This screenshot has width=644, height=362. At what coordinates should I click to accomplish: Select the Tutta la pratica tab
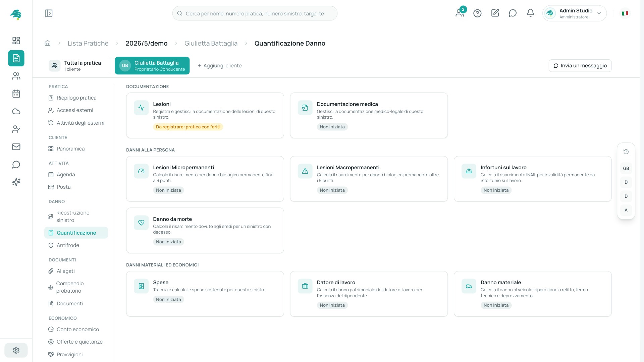tap(75, 66)
